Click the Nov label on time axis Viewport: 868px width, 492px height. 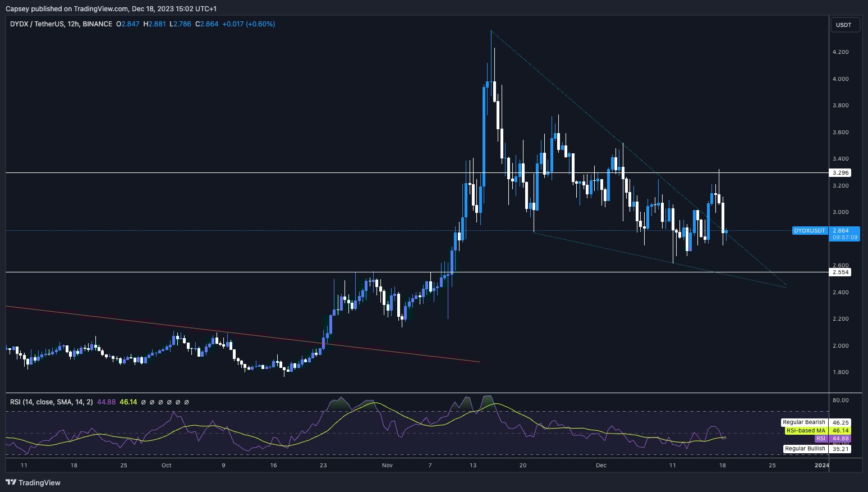[387, 466]
